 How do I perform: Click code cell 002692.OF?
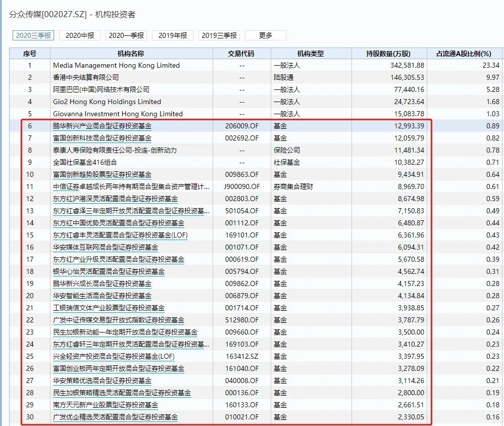click(x=242, y=138)
